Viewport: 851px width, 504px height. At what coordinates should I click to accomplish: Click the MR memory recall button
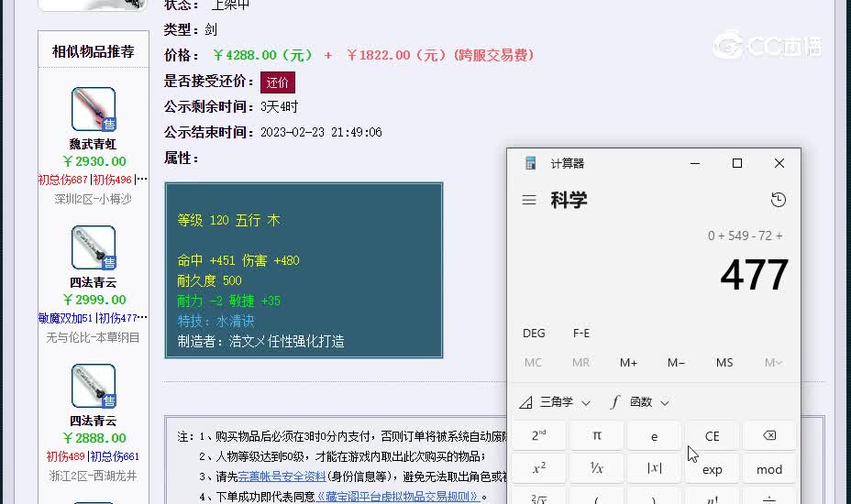click(x=580, y=362)
